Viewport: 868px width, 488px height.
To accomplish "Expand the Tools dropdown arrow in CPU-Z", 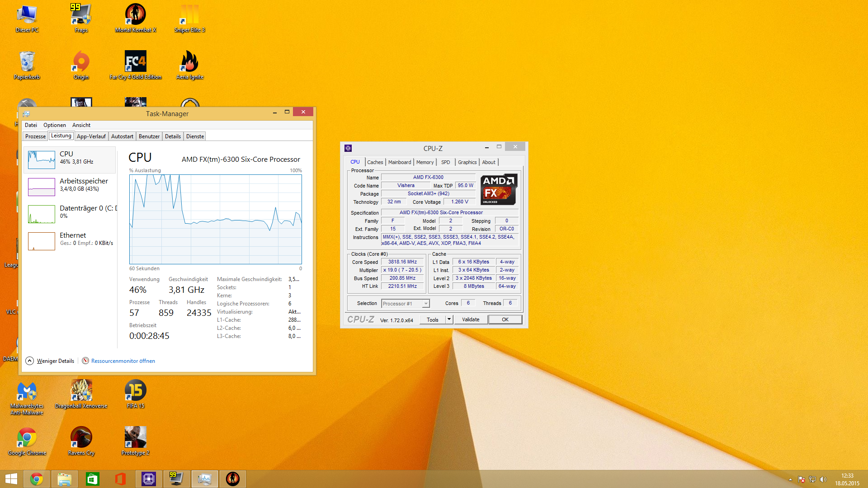I will click(449, 319).
